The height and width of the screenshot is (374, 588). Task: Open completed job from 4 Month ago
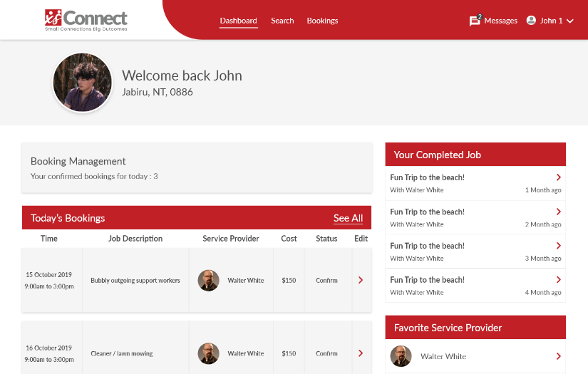[x=558, y=279]
